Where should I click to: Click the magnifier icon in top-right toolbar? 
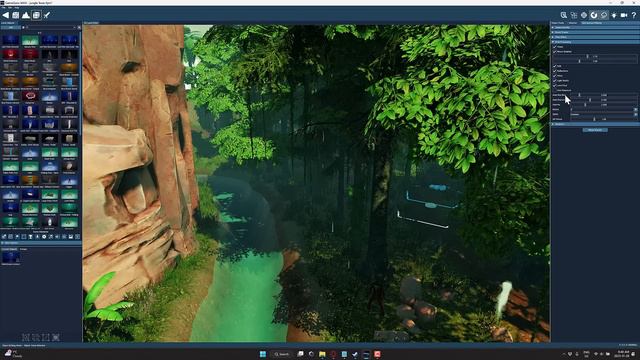[564, 15]
